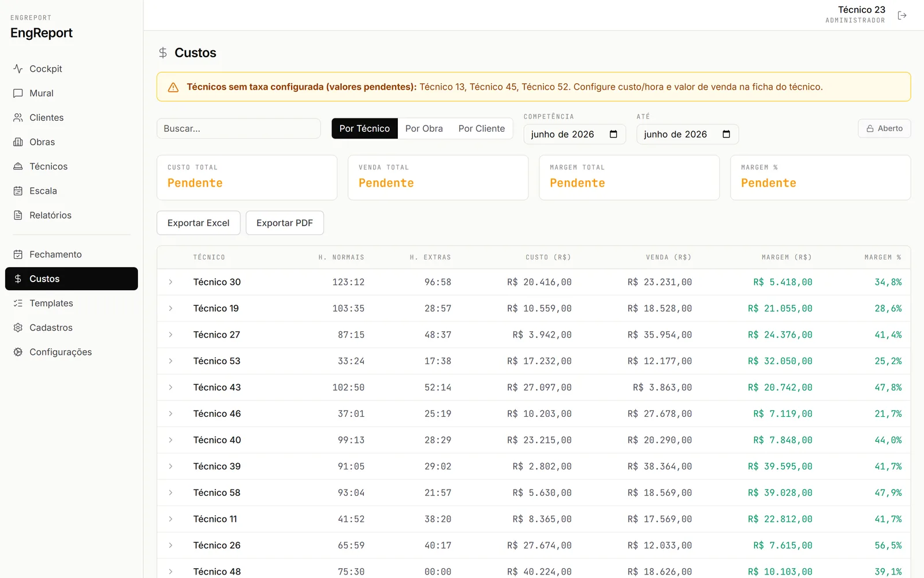The image size is (924, 578).
Task: Click the Relatórios document icon
Action: [x=18, y=215]
